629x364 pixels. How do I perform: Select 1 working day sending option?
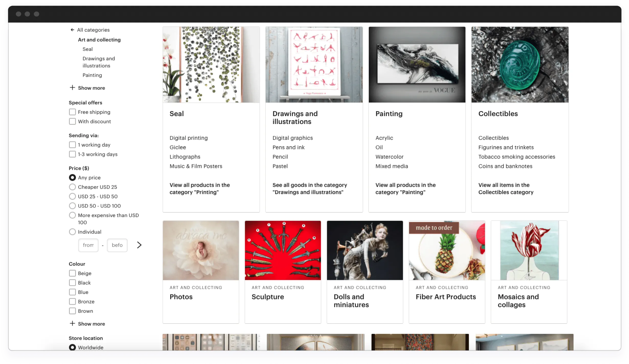(72, 144)
